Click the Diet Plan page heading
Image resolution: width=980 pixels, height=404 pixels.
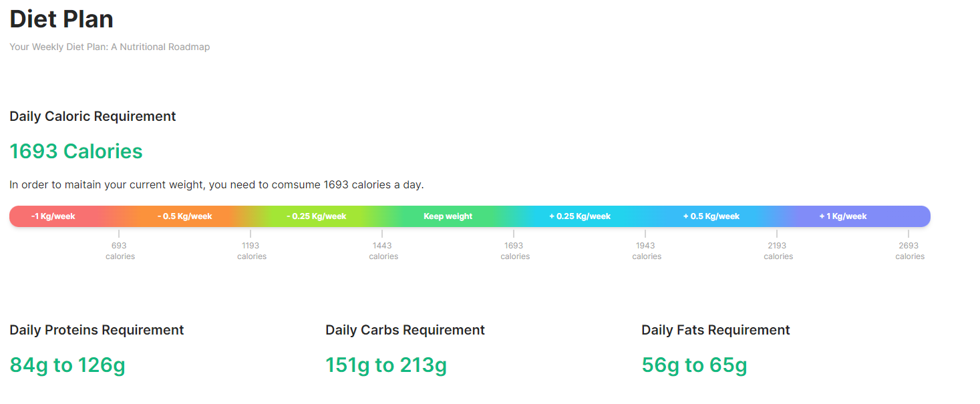pos(61,19)
